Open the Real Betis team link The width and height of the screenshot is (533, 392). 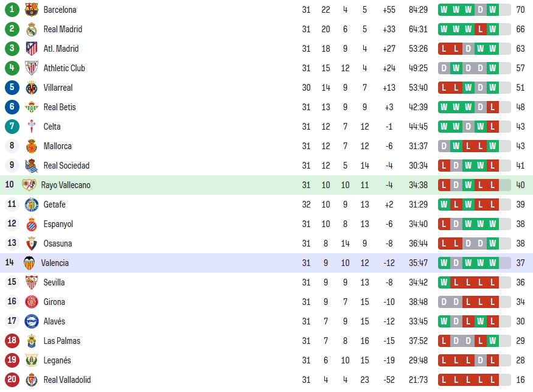[x=60, y=107]
